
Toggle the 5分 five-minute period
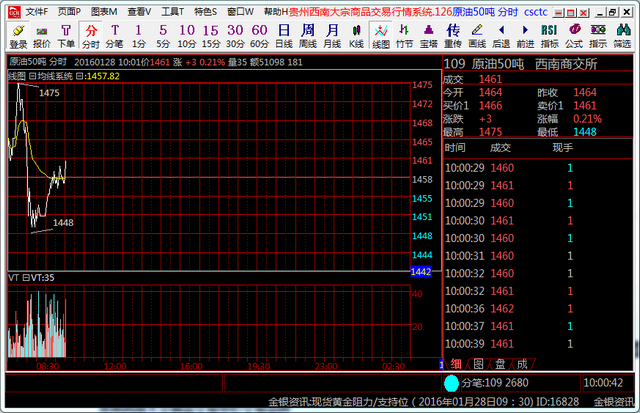(x=163, y=37)
